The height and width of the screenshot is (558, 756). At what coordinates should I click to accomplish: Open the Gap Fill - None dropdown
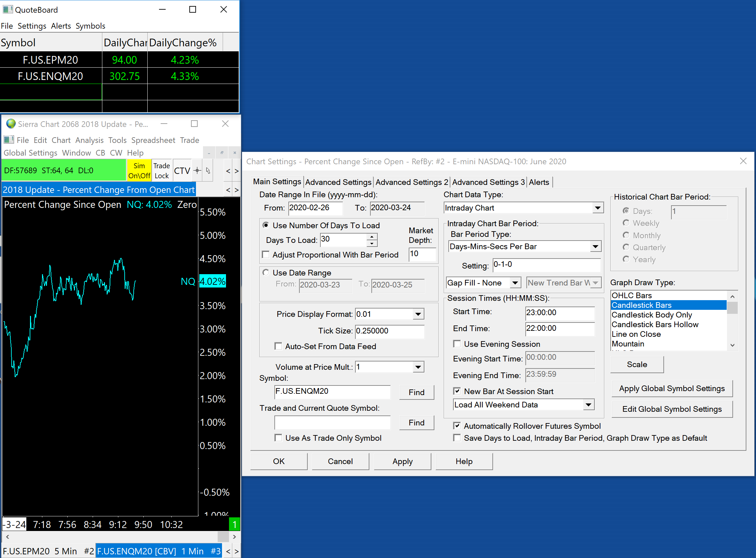[x=515, y=283]
